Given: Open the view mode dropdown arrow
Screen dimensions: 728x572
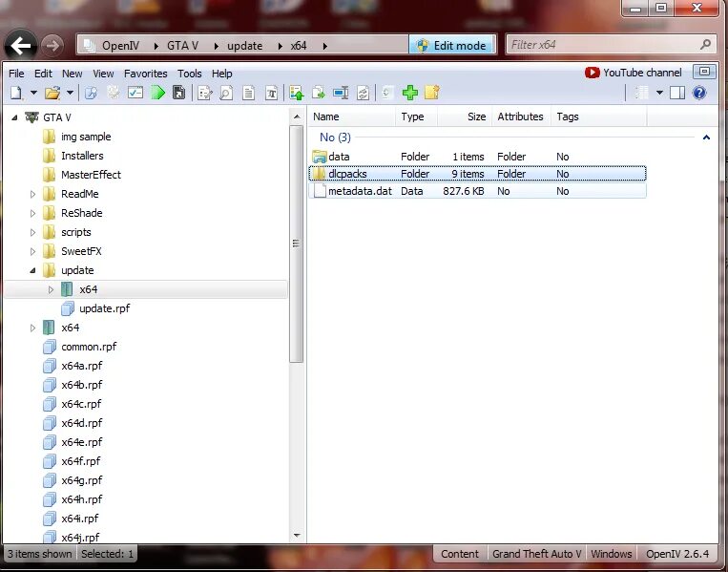Looking at the screenshot, I should pyautogui.click(x=659, y=93).
